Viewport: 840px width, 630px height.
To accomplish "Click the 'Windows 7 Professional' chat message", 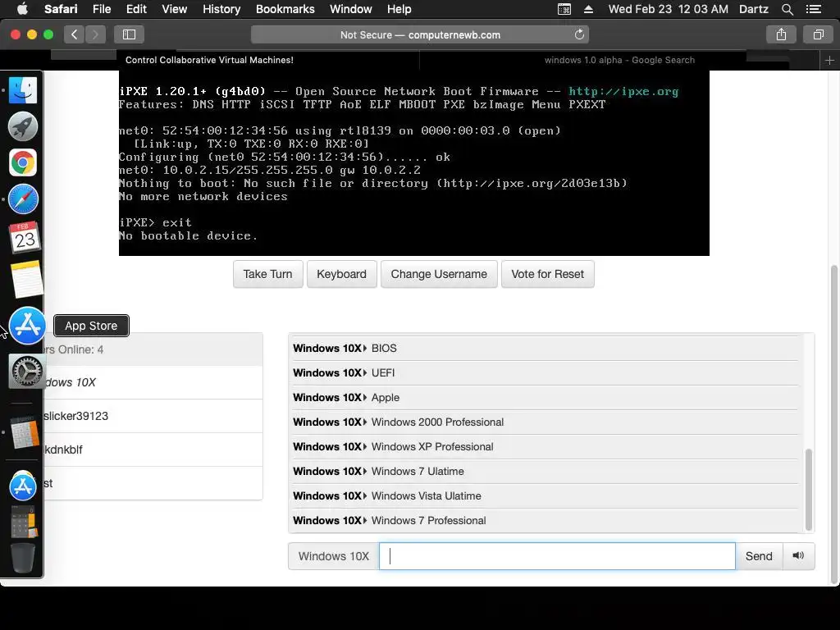I will 546,521.
